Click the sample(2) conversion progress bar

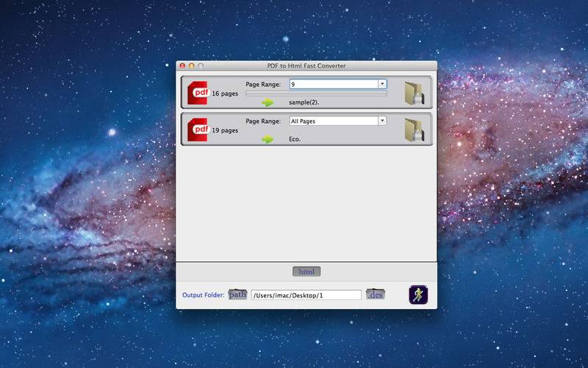point(316,94)
